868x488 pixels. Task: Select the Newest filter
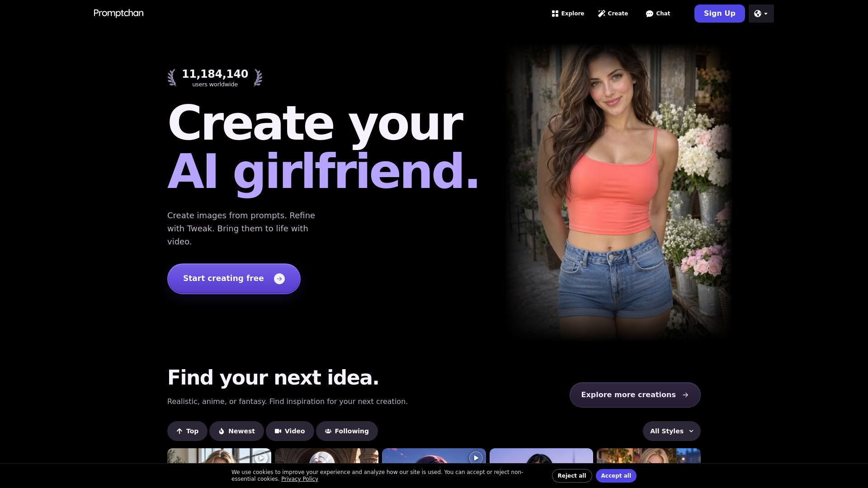236,431
